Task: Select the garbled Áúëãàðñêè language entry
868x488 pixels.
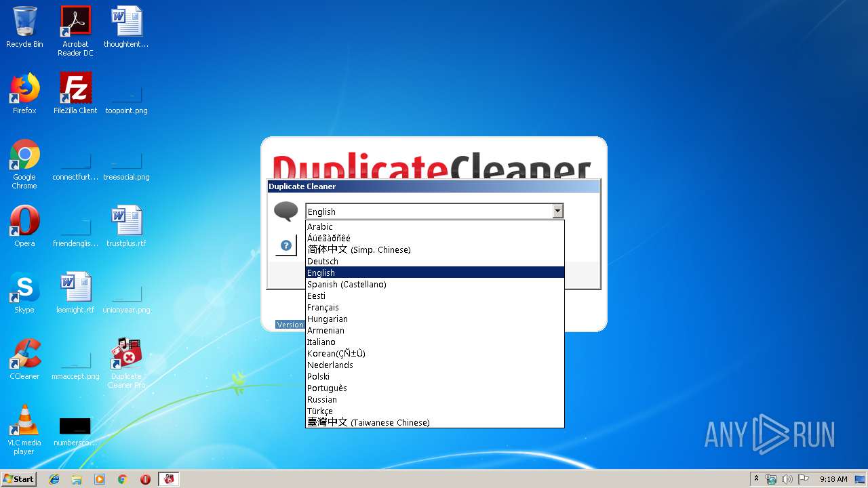Action: [435, 238]
